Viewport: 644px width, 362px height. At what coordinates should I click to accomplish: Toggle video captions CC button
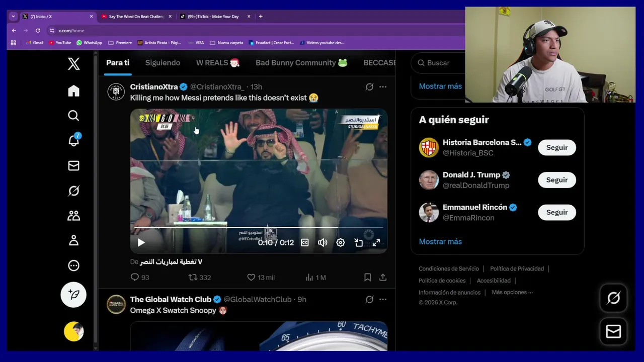[x=305, y=243]
